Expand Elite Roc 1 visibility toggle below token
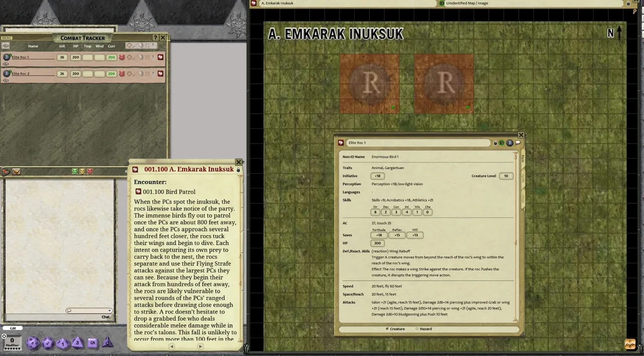Viewport: 644px width, 356px height. [6, 64]
